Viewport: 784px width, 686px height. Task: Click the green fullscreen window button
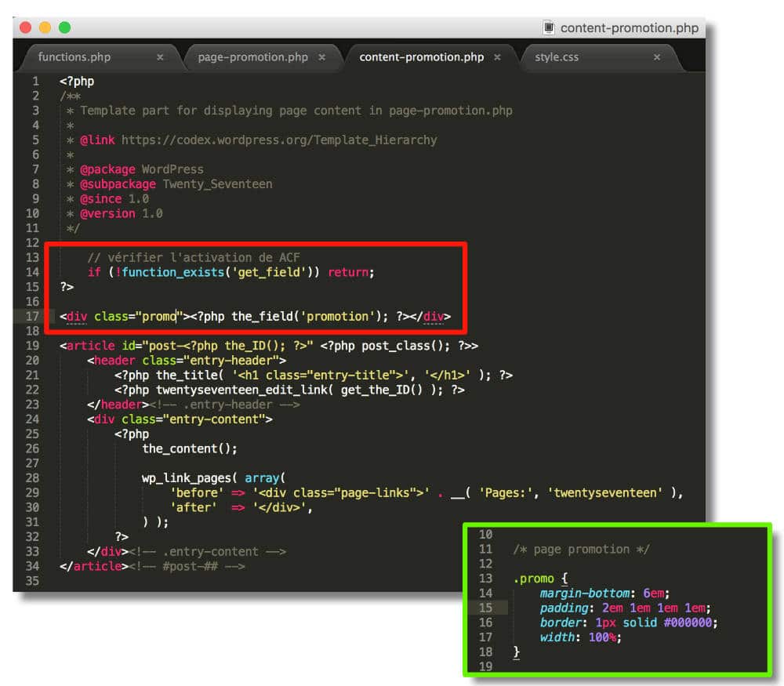[64, 27]
